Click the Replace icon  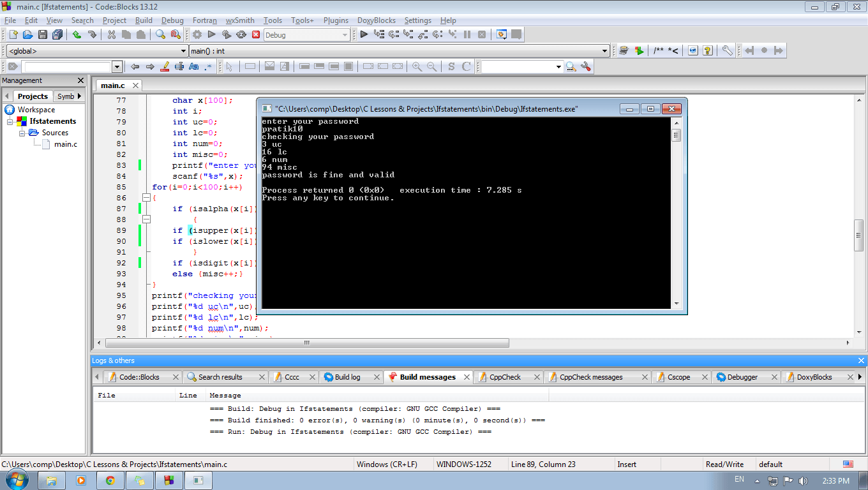(176, 34)
